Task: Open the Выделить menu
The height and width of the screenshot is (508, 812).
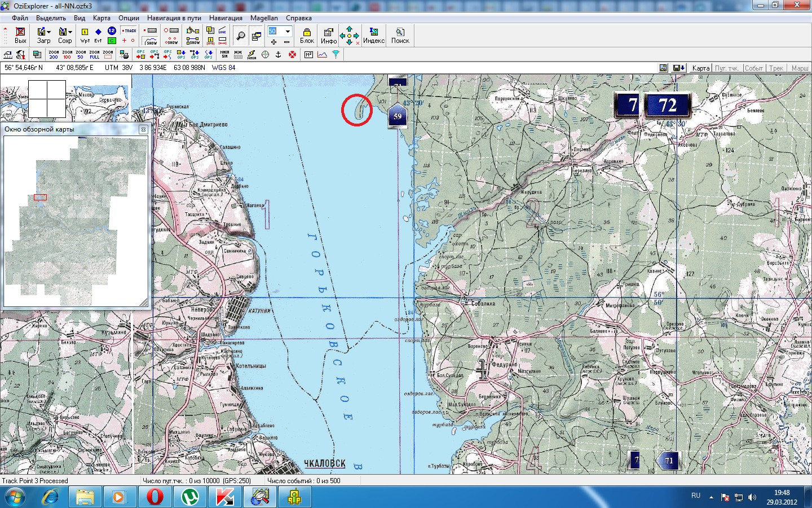Action: [x=51, y=18]
